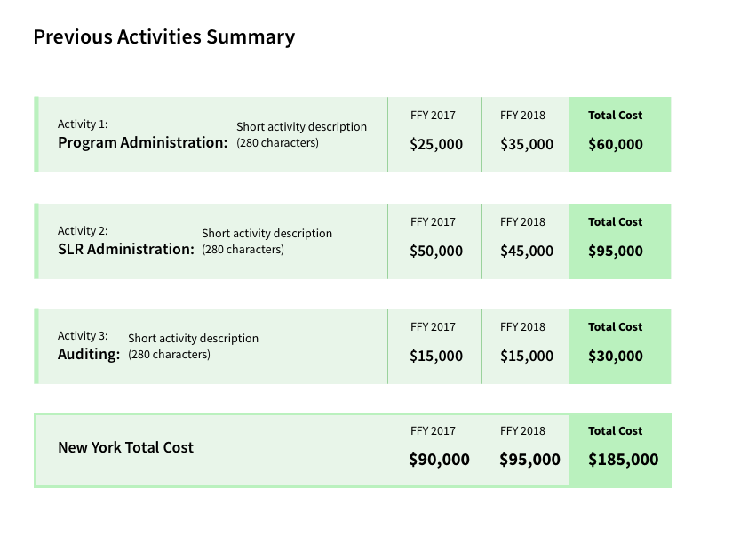Image resolution: width=756 pixels, height=545 pixels.
Task: Click the $45,000 FFY 2018 amount for SLR Administration
Action: click(x=526, y=252)
